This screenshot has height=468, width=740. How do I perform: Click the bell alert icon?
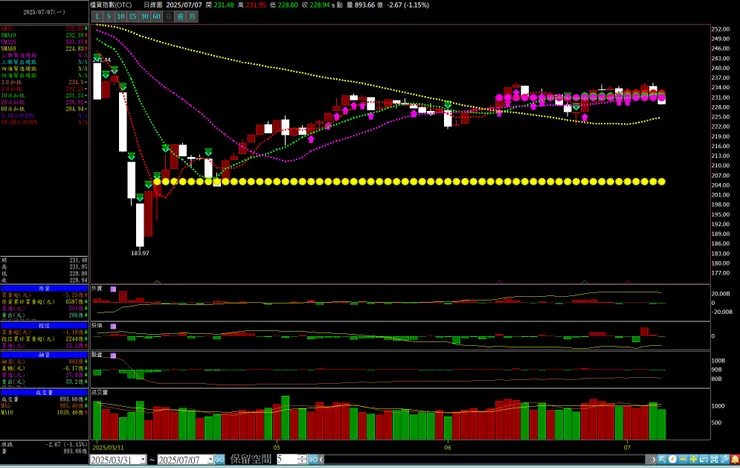pyautogui.click(x=735, y=459)
